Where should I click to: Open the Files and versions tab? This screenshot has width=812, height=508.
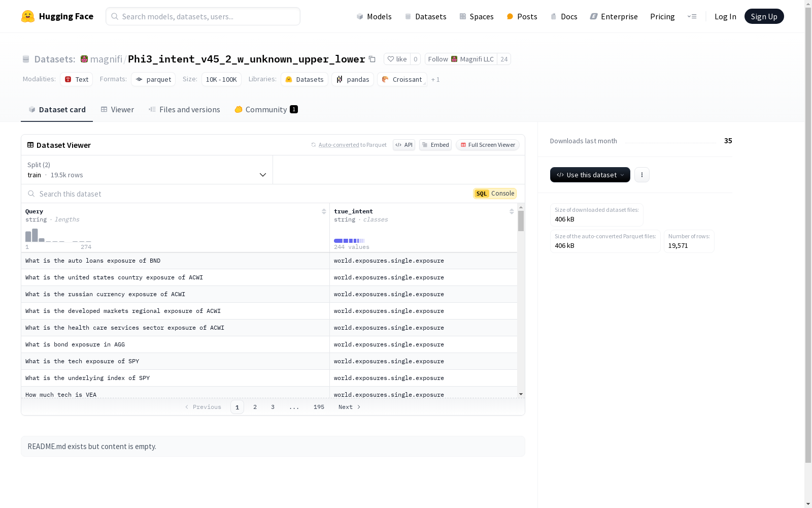(x=184, y=110)
